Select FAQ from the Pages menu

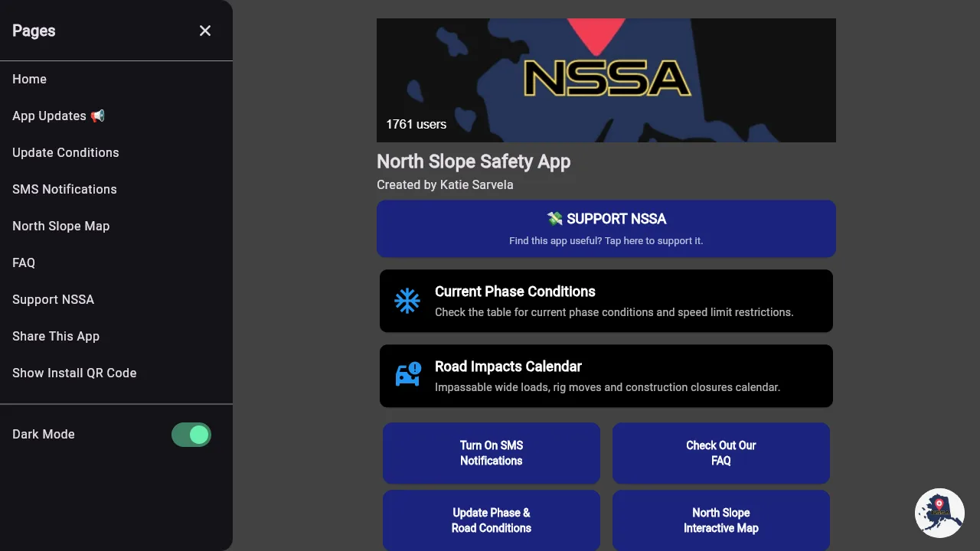pos(24,262)
